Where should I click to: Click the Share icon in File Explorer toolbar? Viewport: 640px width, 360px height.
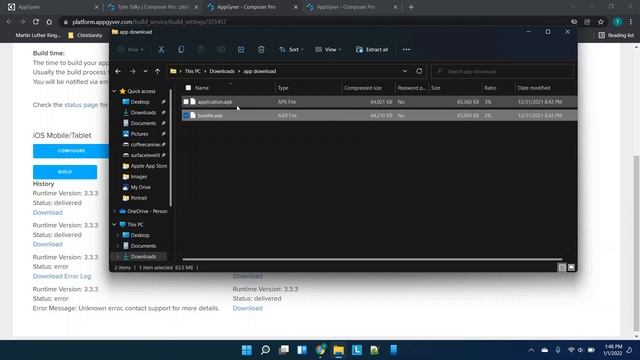(241, 49)
